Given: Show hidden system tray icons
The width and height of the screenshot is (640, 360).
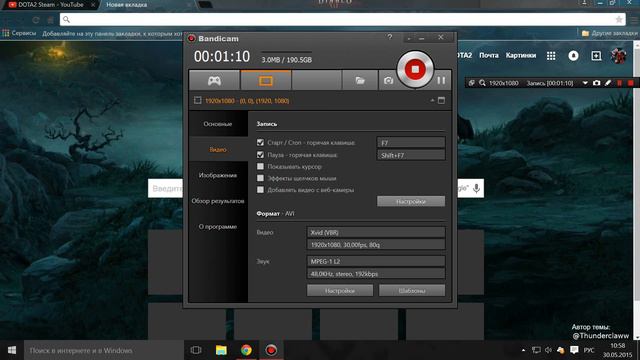Looking at the screenshot, I should [x=523, y=350].
